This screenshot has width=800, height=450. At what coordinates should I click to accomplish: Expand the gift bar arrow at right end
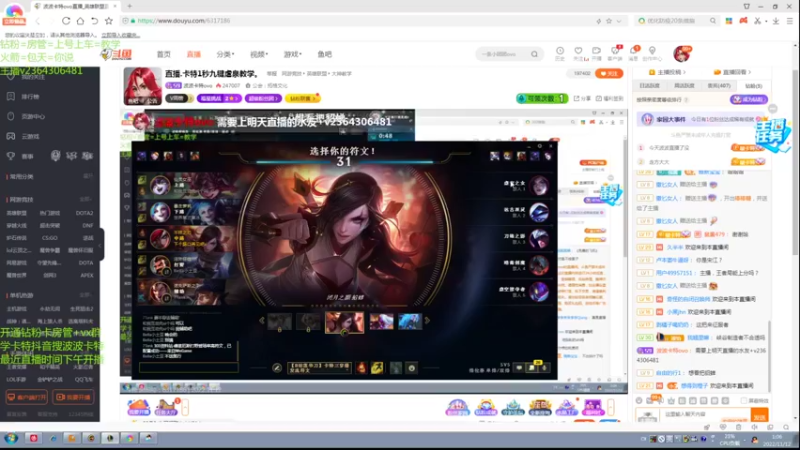pyautogui.click(x=611, y=407)
